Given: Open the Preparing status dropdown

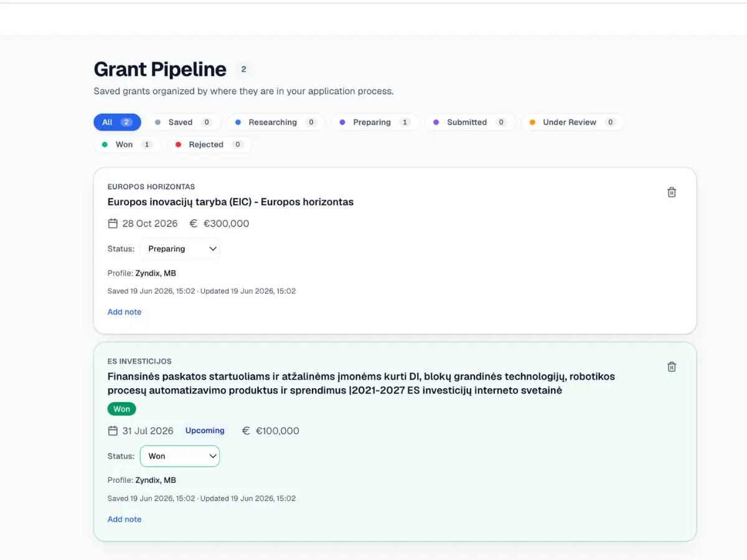Looking at the screenshot, I should [180, 249].
